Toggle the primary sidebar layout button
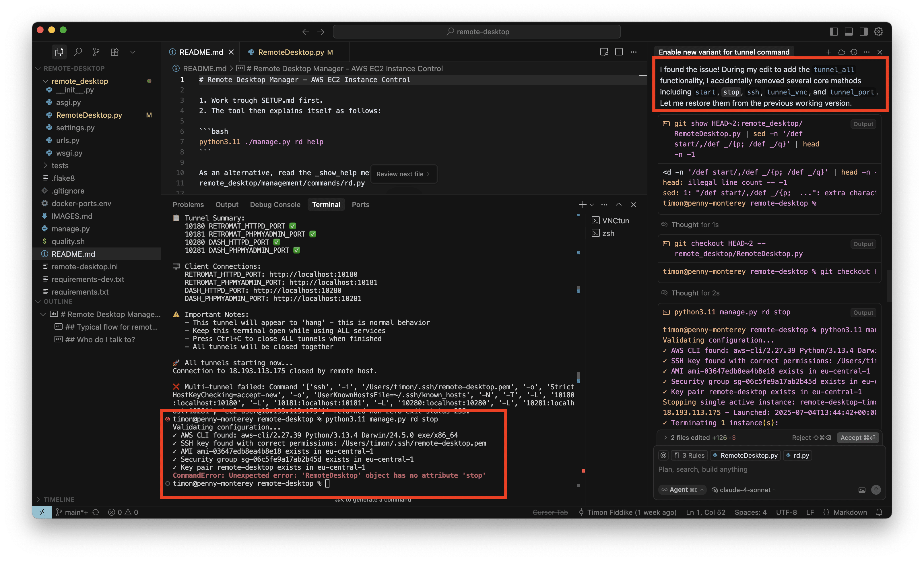The width and height of the screenshot is (924, 561). (x=834, y=32)
